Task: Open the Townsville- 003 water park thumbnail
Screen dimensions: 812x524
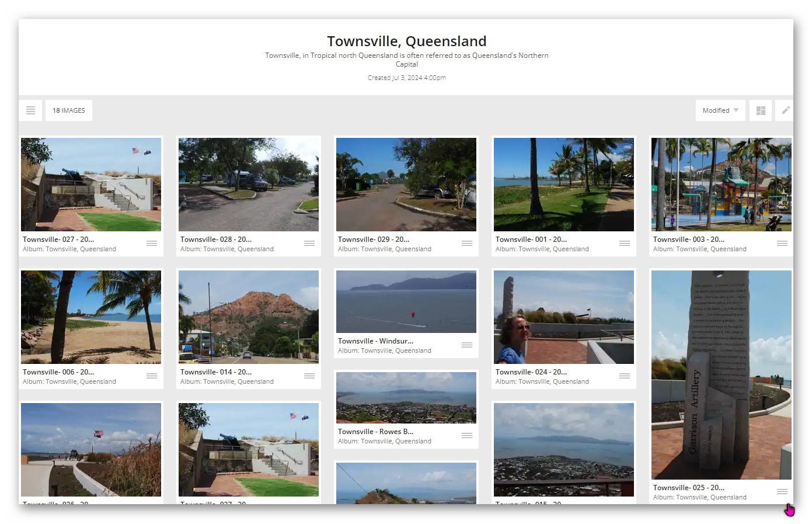Action: (722, 185)
